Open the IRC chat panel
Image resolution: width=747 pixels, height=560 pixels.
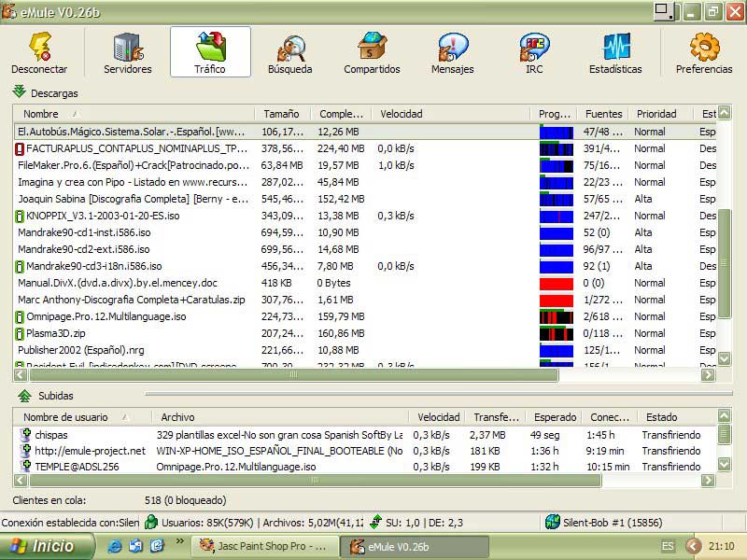pos(534,52)
